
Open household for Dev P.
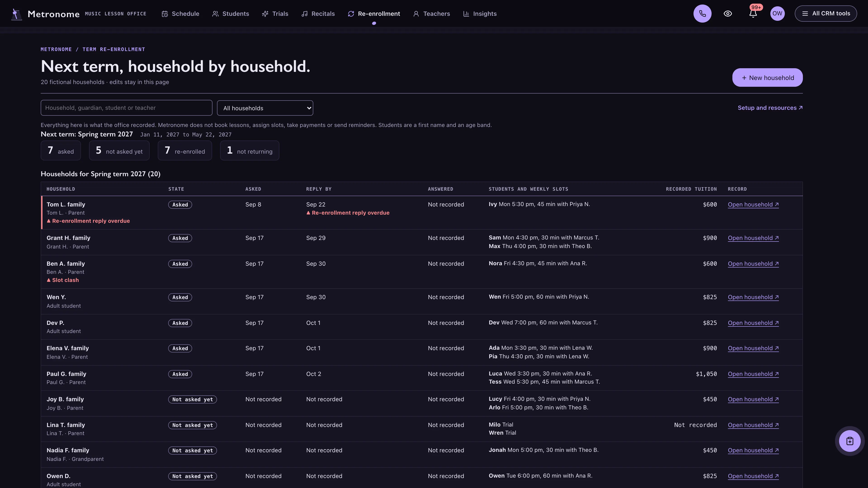[x=753, y=323]
